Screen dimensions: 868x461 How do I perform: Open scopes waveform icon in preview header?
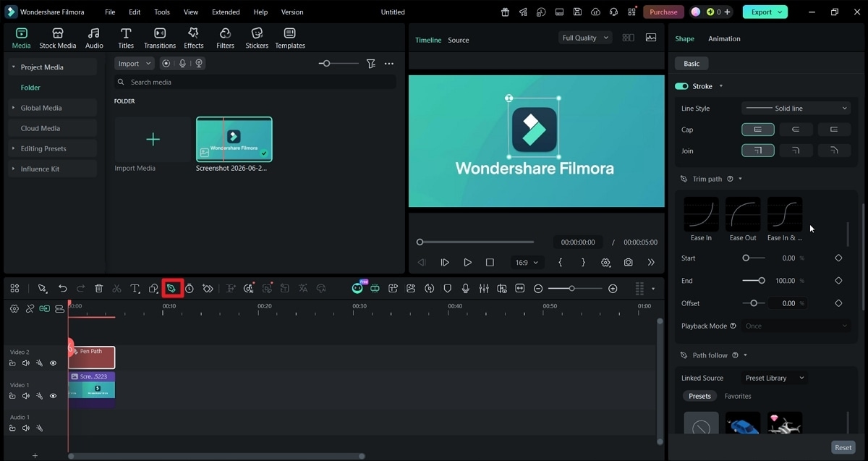651,38
